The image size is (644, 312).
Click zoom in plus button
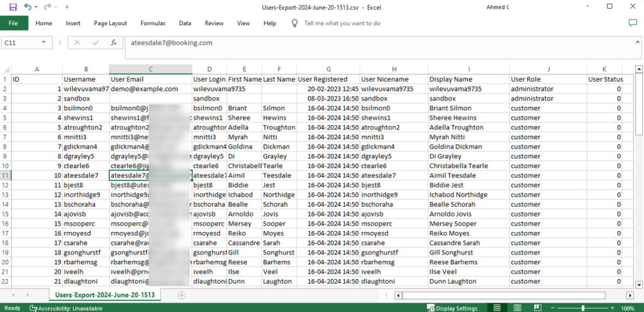pyautogui.click(x=613, y=308)
